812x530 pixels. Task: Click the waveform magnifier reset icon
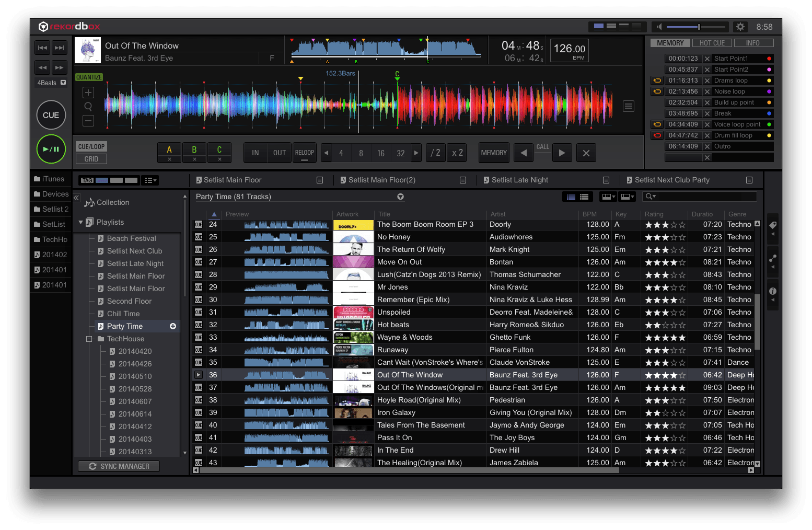pos(88,107)
